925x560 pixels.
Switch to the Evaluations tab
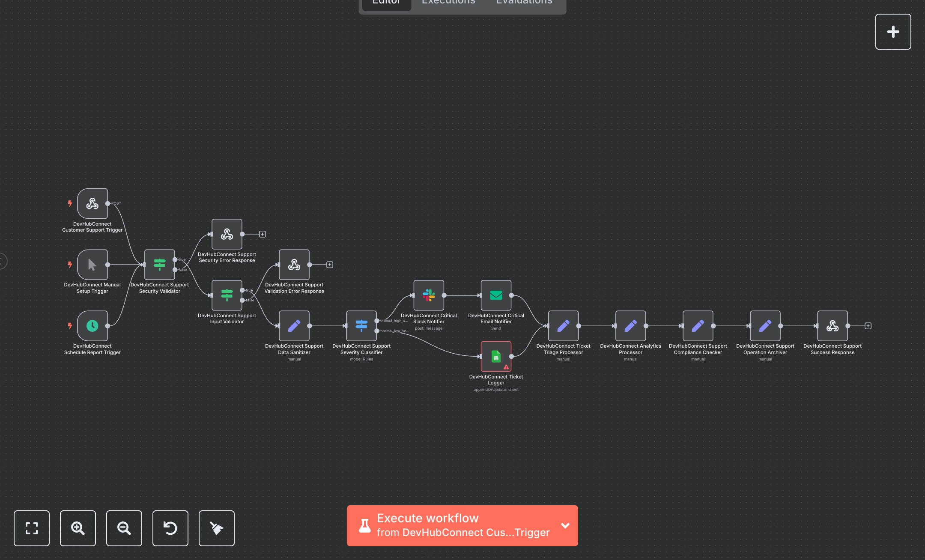(x=523, y=3)
